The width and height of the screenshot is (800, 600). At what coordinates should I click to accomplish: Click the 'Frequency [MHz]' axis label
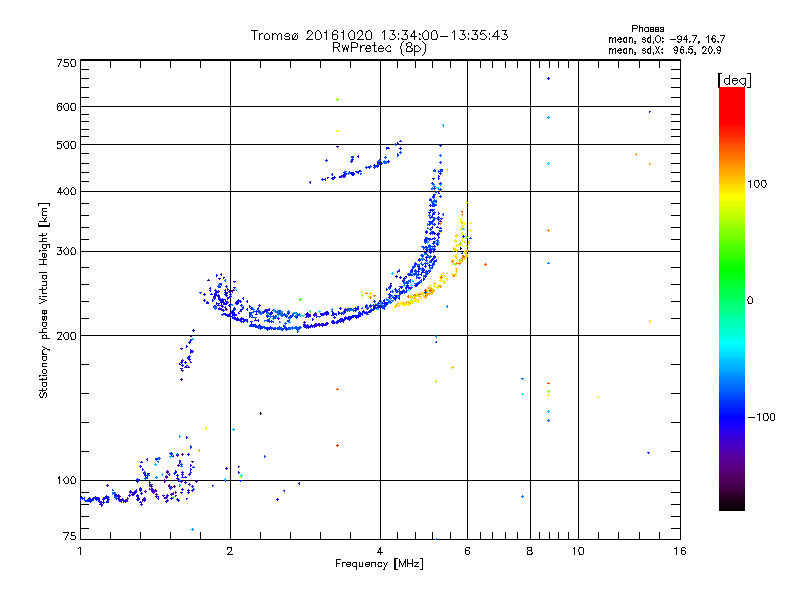tap(379, 564)
